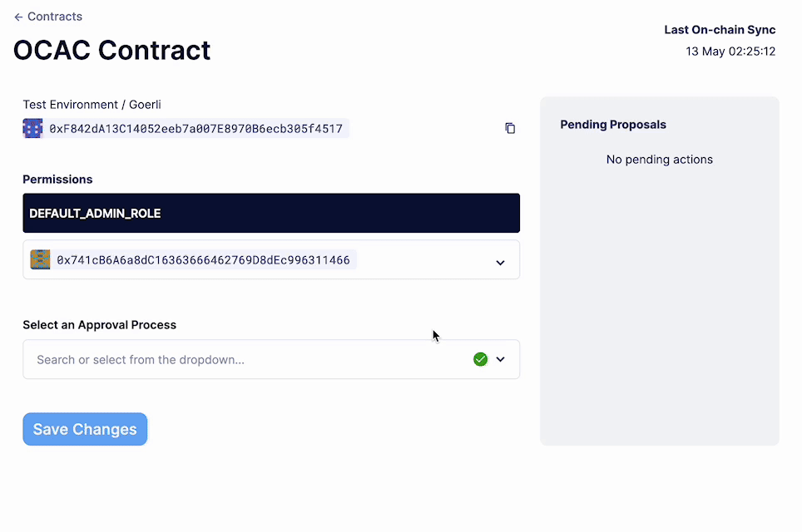Image resolution: width=802 pixels, height=532 pixels.
Task: Click the 13 May 02:25:12 sync timestamp
Action: click(730, 52)
